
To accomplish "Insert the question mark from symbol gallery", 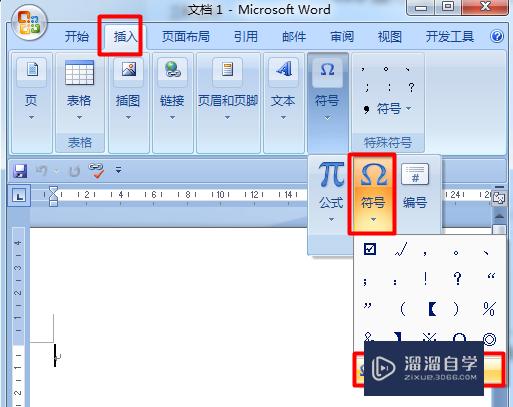I will pos(458,278).
